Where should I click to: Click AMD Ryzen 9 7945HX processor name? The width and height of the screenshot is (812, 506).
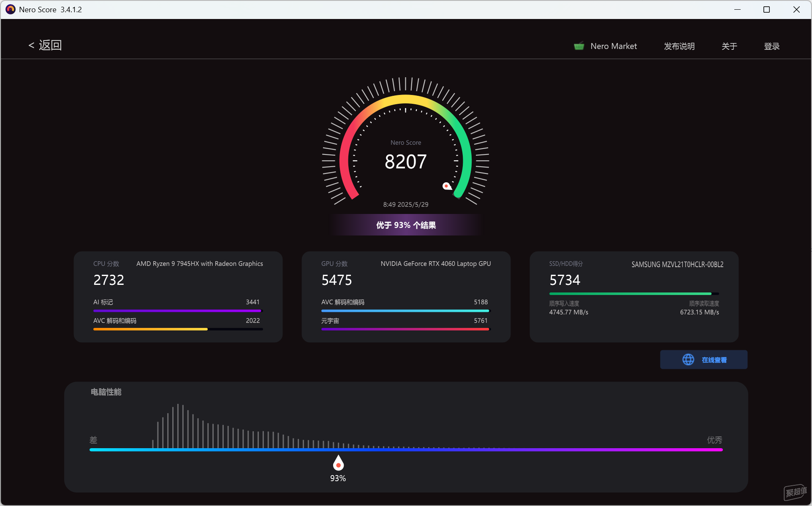(200, 264)
